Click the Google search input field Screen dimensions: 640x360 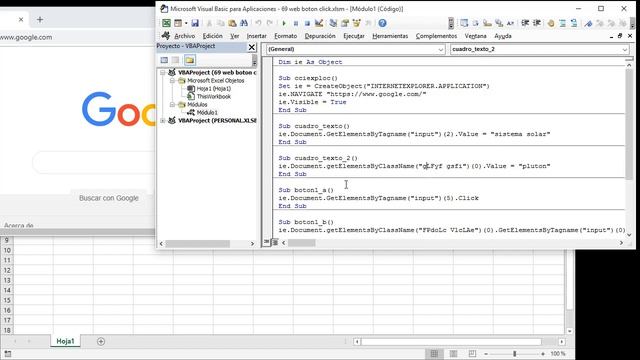pyautogui.click(x=94, y=162)
